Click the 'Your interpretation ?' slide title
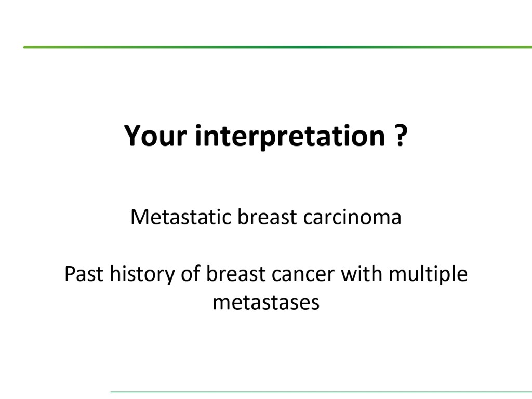 coord(265,136)
